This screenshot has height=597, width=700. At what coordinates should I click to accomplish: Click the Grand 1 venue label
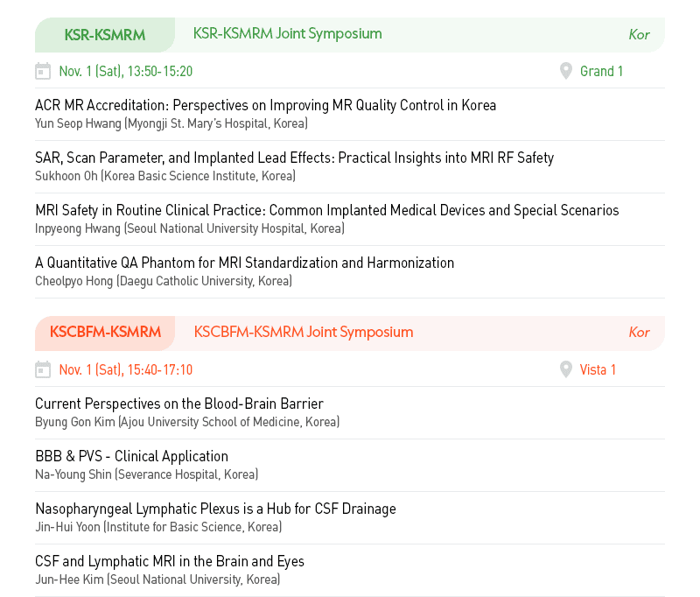click(601, 71)
